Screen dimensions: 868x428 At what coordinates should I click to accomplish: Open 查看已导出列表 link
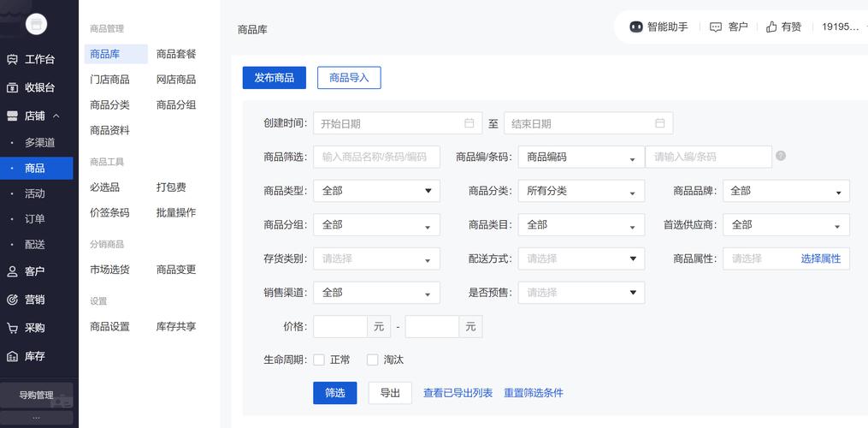458,393
